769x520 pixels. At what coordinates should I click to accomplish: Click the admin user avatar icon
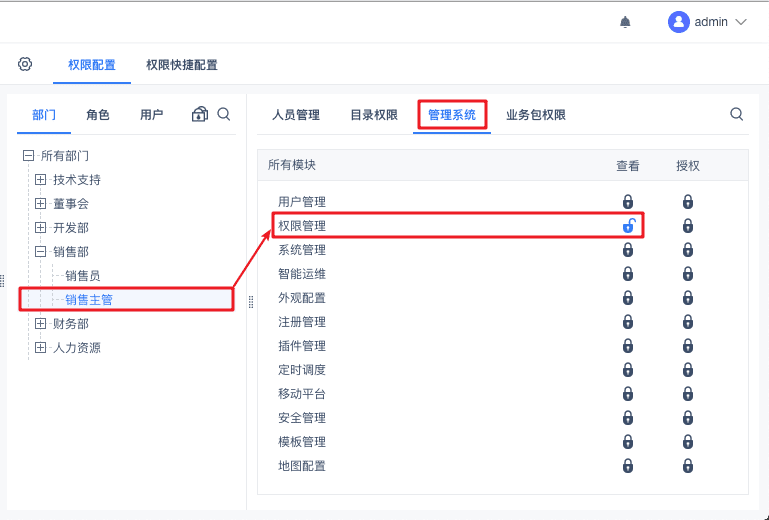[x=679, y=22]
